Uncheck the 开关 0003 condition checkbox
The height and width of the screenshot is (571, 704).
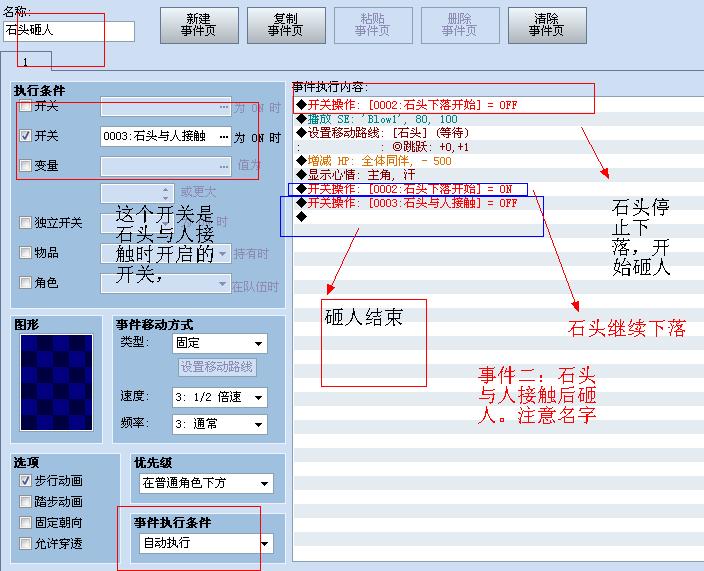pos(26,136)
